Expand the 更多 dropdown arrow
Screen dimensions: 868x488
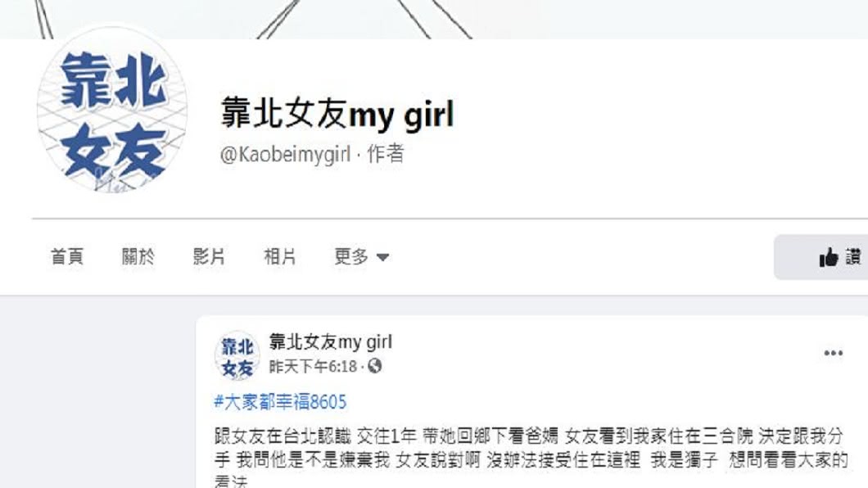click(x=382, y=257)
